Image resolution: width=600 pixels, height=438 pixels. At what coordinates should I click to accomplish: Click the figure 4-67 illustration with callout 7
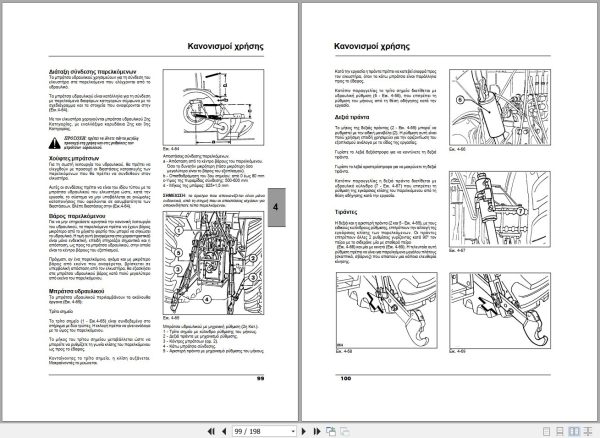500,209
